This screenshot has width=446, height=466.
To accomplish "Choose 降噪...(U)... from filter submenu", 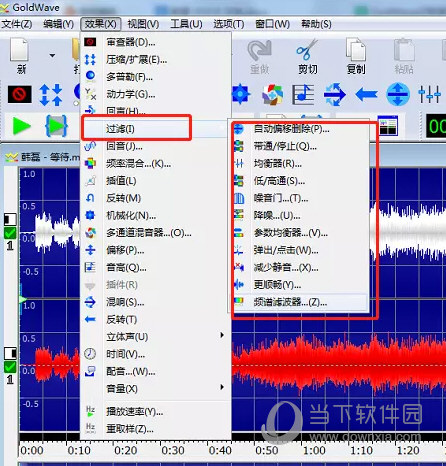I will click(299, 215).
